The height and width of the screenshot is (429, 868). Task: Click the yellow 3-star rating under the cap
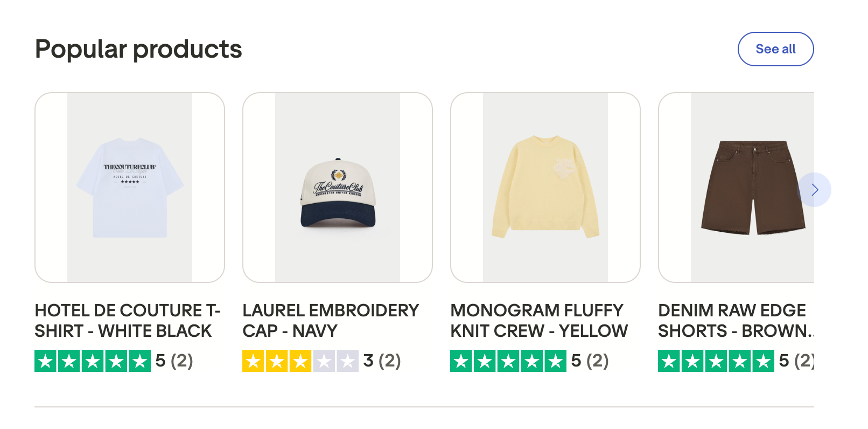pyautogui.click(x=300, y=361)
